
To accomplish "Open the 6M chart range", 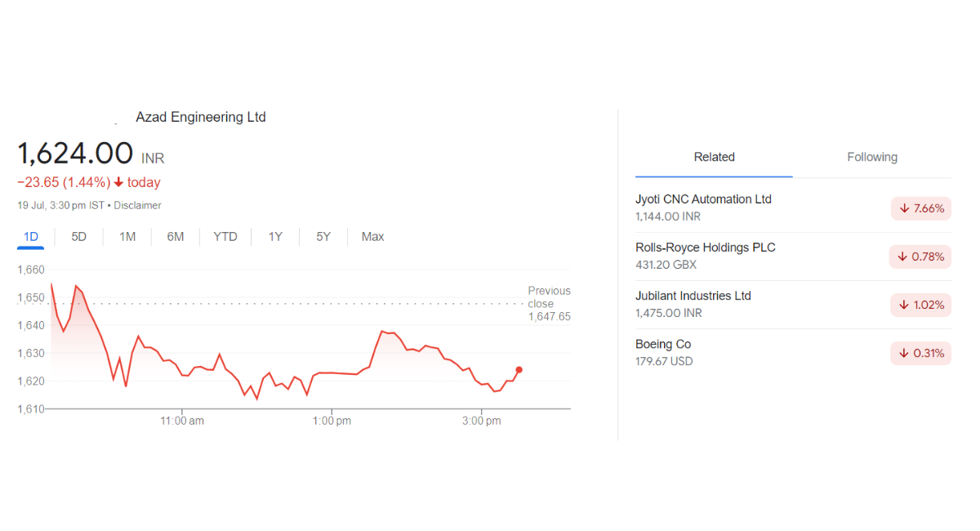I will coord(176,237).
